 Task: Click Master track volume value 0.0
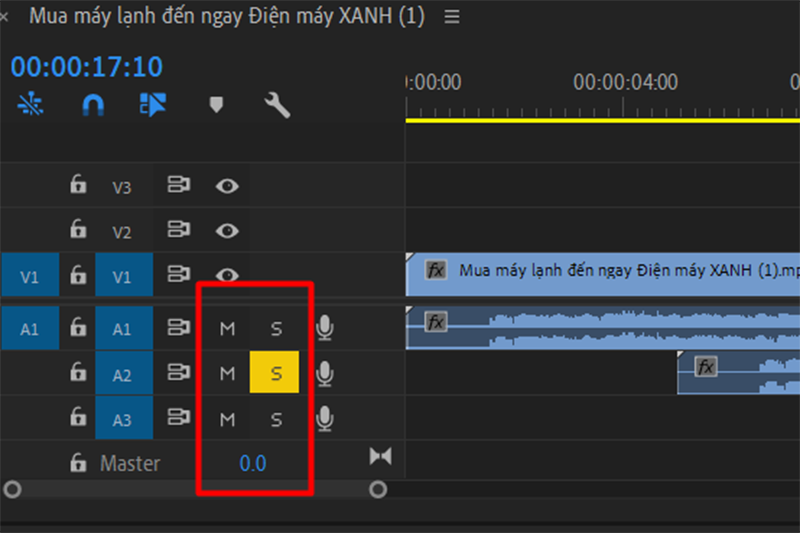(x=253, y=463)
